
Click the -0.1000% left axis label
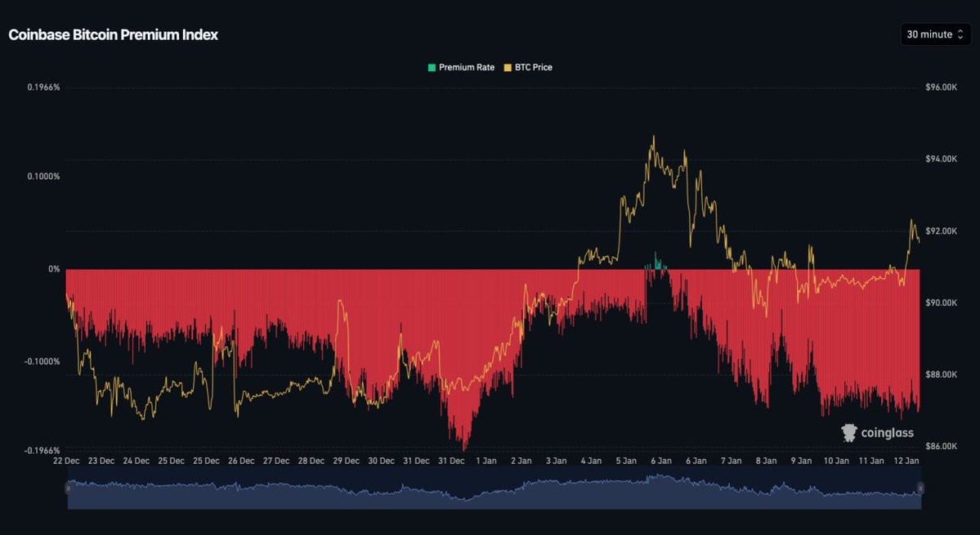click(43, 362)
